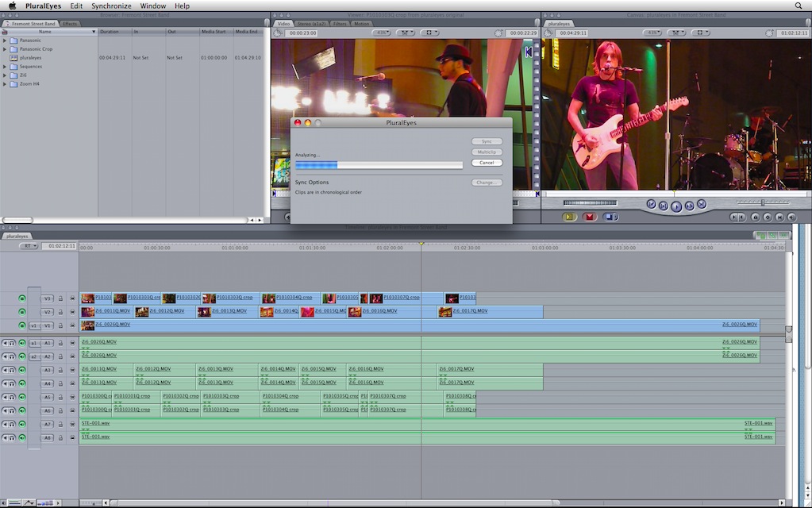This screenshot has width=812, height=508.
Task: Select the pluraleyes sequence icon in Browser
Action: [x=14, y=57]
